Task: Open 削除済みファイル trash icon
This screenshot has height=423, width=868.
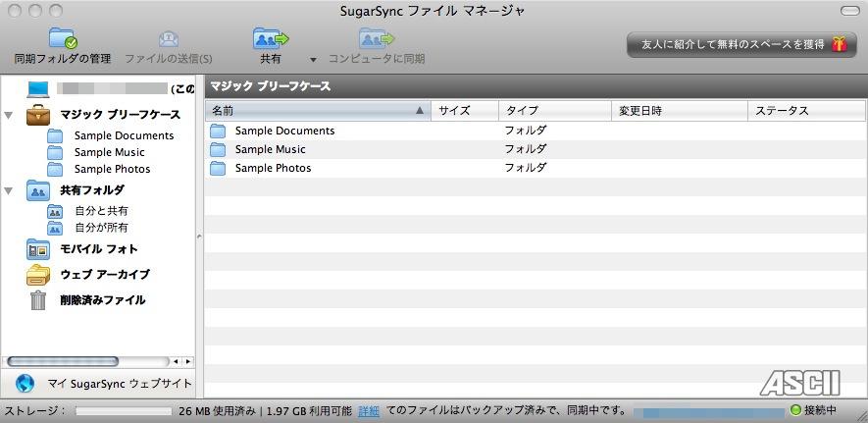Action: (38, 300)
